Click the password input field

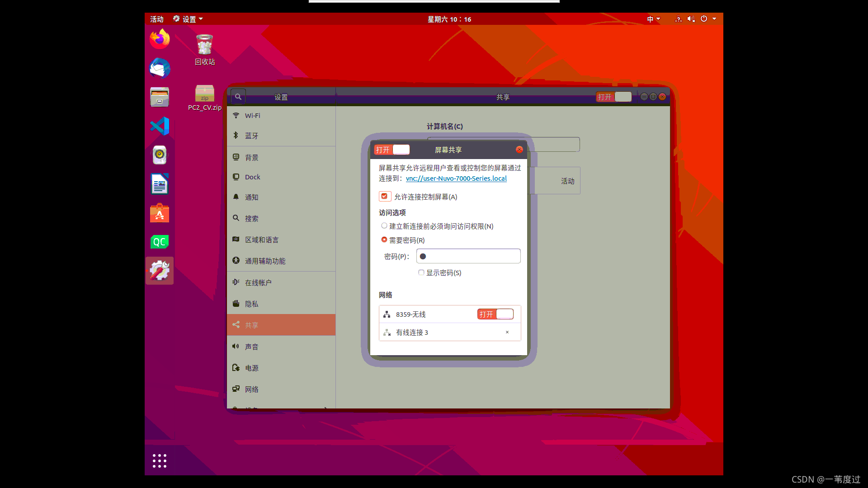(x=468, y=256)
